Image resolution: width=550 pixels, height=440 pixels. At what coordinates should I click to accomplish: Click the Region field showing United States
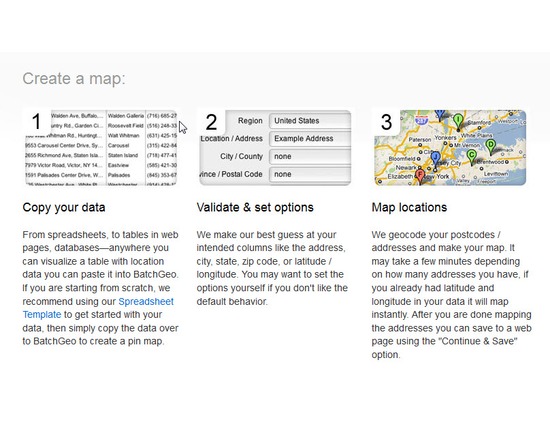310,121
